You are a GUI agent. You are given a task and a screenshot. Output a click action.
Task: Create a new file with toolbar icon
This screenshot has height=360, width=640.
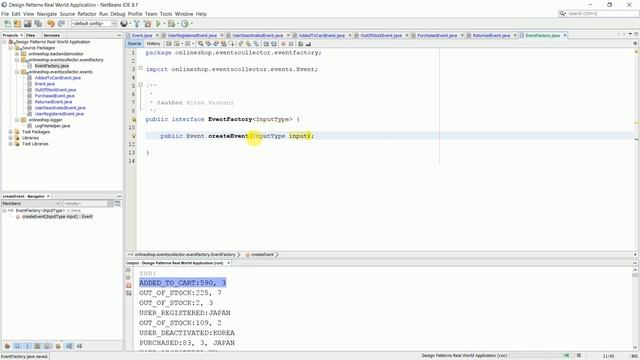tap(7, 24)
